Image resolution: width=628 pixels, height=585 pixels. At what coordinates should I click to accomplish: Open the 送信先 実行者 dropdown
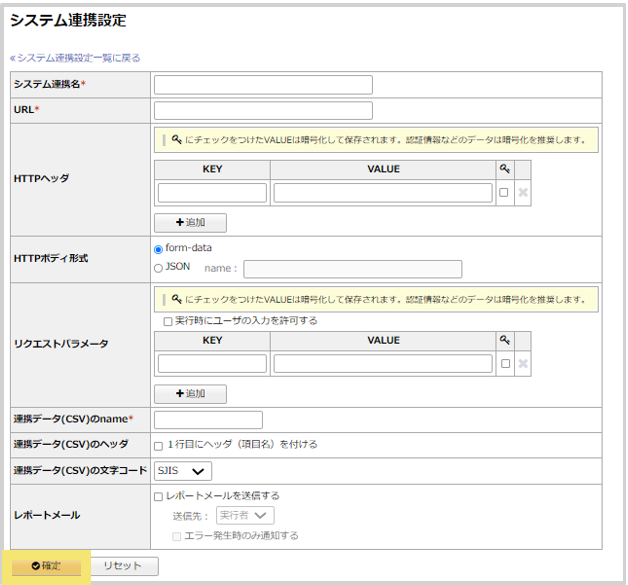click(246, 516)
